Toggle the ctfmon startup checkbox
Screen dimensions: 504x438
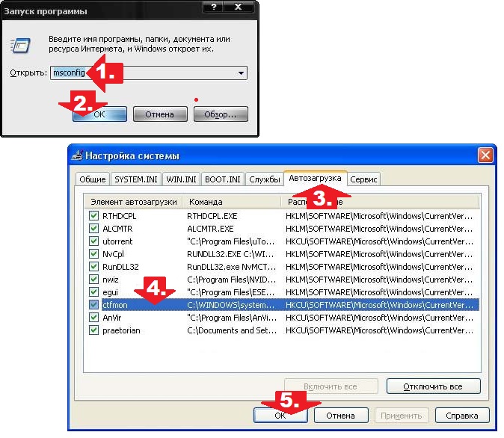(93, 304)
